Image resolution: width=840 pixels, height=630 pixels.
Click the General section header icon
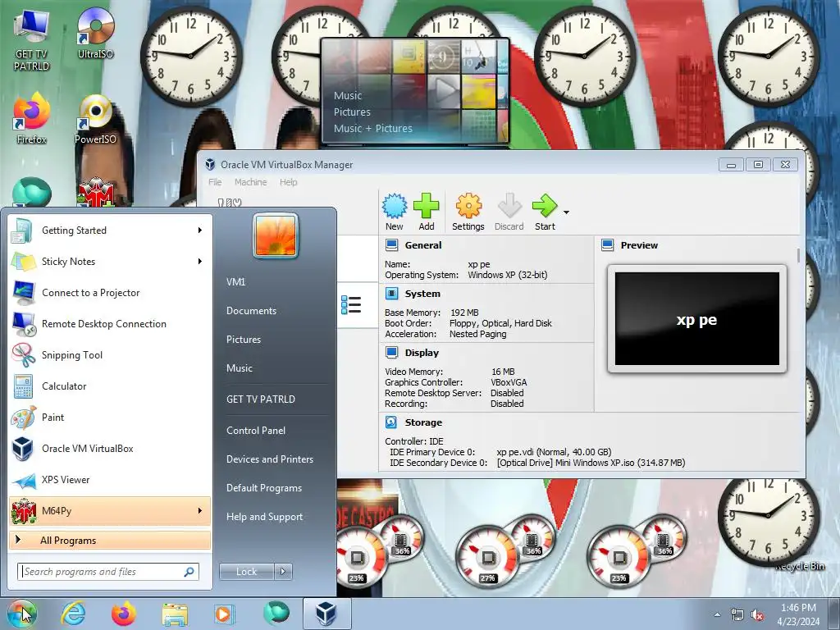coord(391,245)
